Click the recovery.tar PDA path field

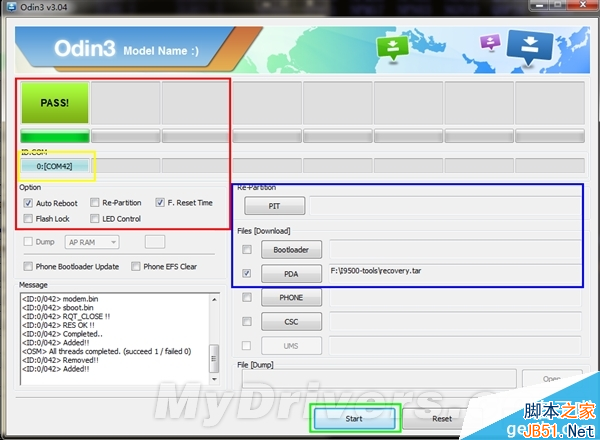click(455, 274)
